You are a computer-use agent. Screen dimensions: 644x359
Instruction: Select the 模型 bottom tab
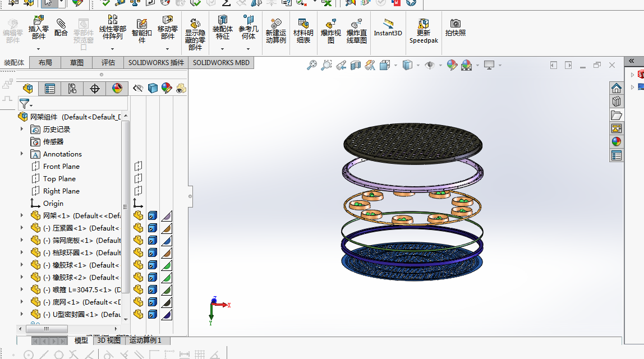click(x=81, y=340)
